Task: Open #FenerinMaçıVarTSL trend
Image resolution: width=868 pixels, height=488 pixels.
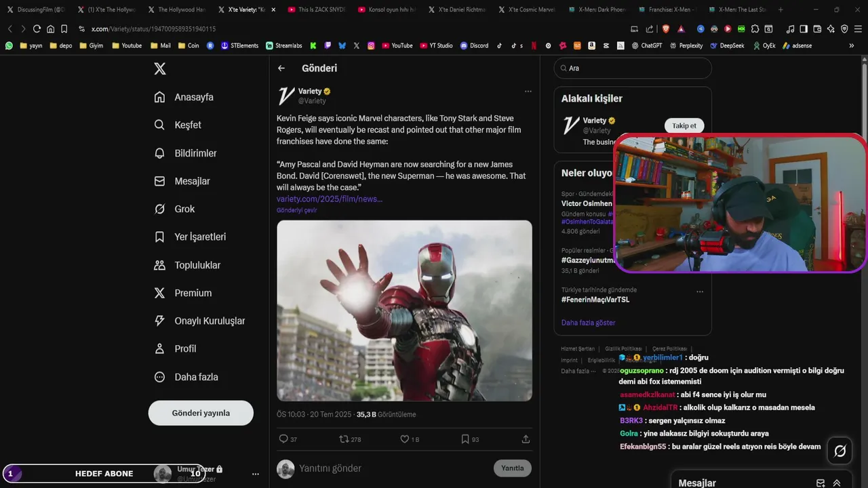Action: 595,300
